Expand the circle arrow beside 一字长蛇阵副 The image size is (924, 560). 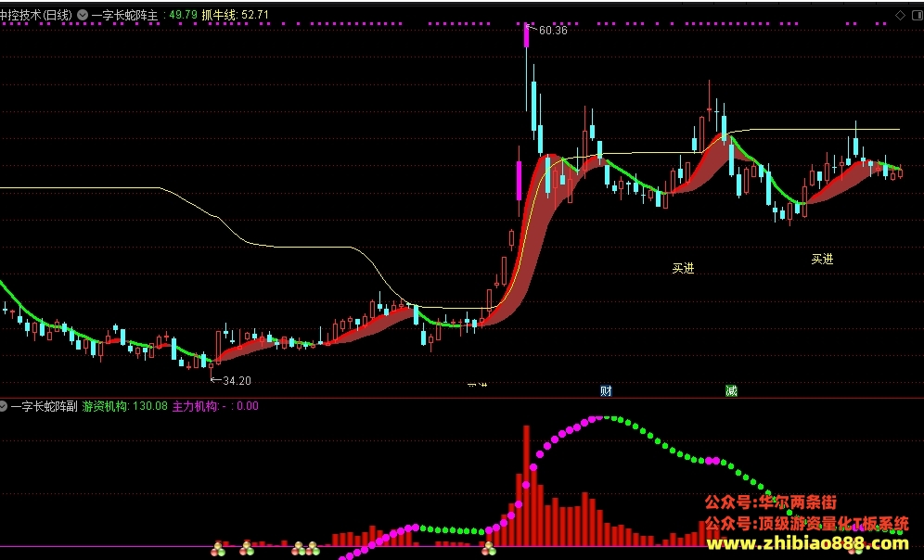(x=3, y=406)
